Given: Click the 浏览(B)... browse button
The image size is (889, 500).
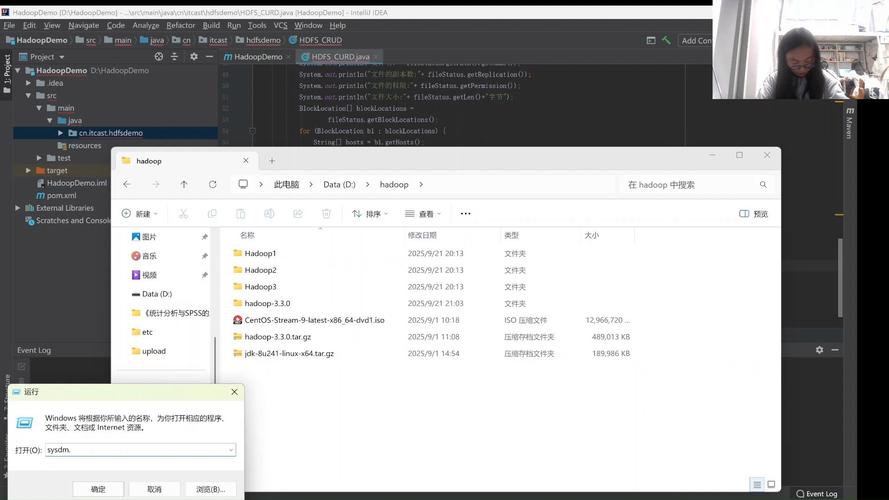Looking at the screenshot, I should coord(210,489).
